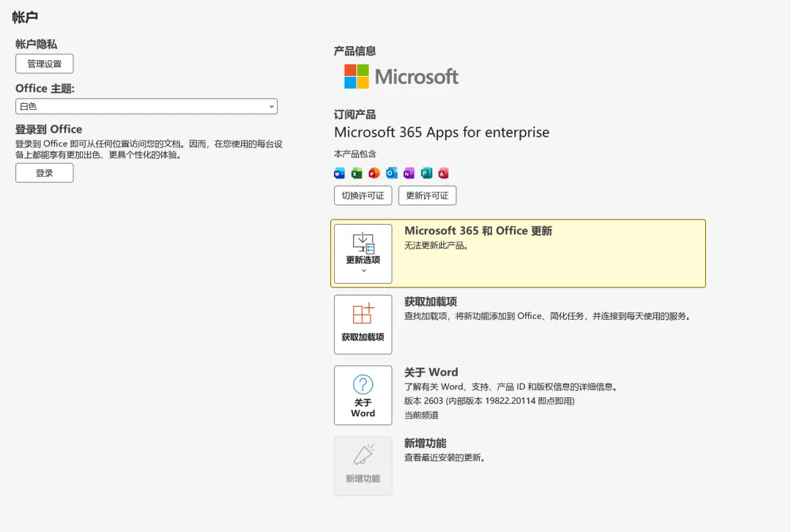The height and width of the screenshot is (532, 791).
Task: Click the chevron under 更新选项
Action: pos(364,271)
